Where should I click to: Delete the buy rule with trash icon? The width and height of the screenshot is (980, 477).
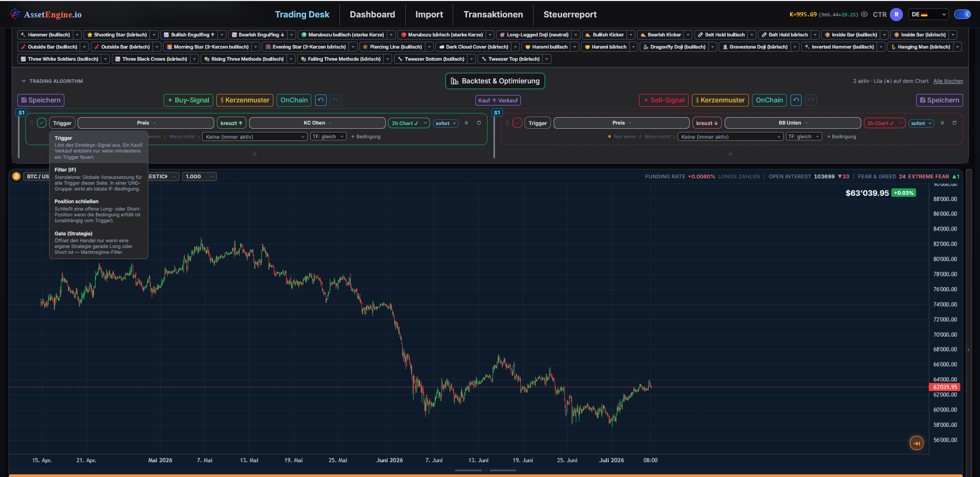(x=479, y=123)
